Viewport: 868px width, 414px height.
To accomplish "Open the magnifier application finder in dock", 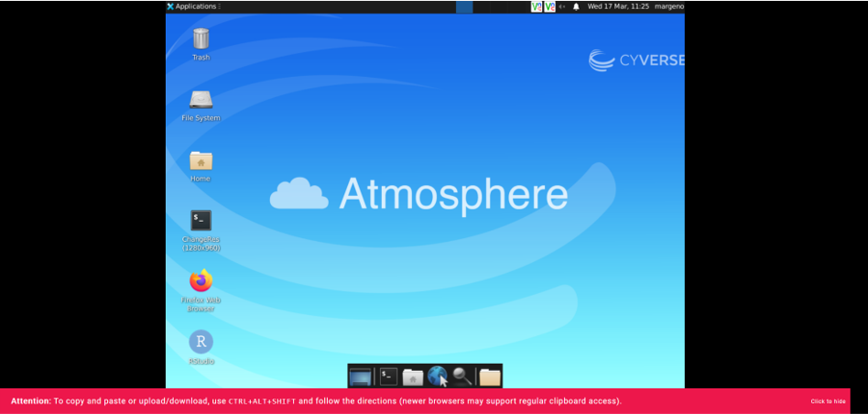I will click(461, 376).
